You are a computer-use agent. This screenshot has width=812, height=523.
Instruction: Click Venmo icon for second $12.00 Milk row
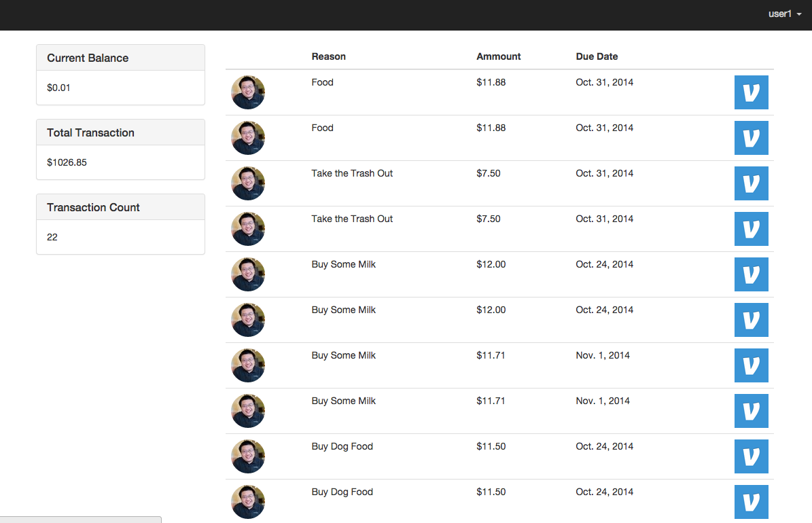point(751,320)
